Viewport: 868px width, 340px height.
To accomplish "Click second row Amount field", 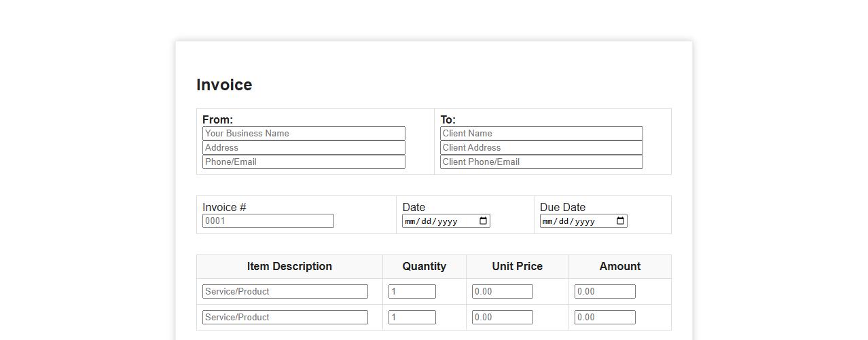I will [605, 317].
